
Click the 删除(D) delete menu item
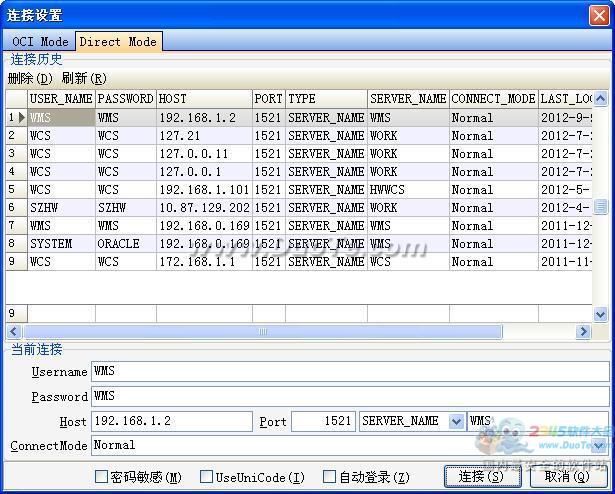pos(30,78)
